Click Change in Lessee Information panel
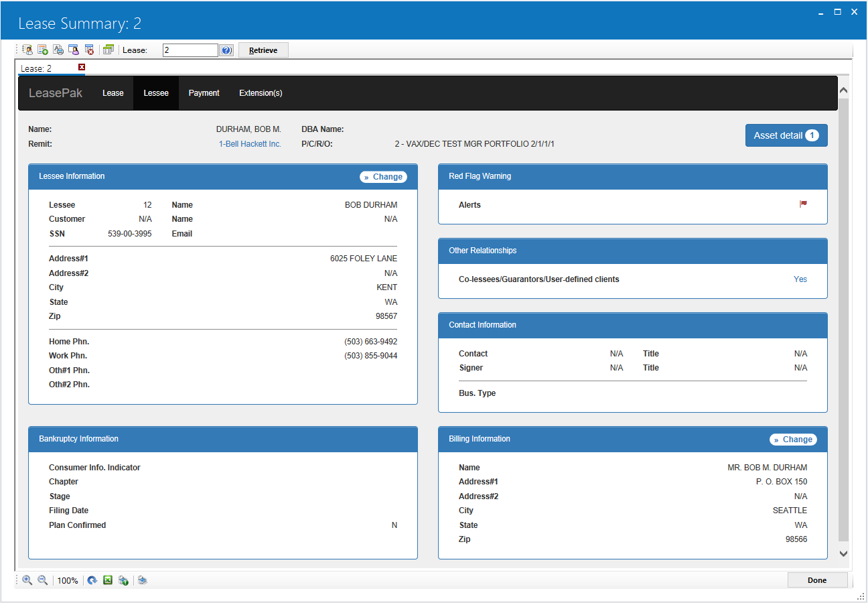 pos(383,177)
